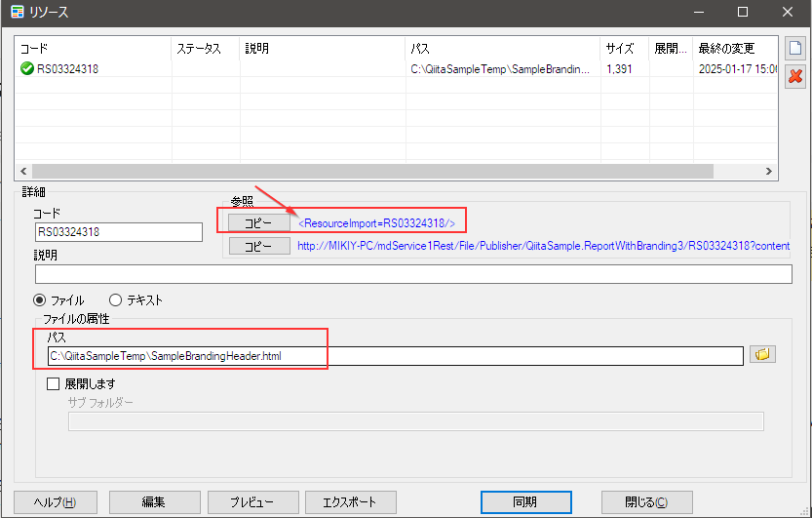Click the 説明 input field in details
The height and width of the screenshot is (518, 812).
[413, 274]
